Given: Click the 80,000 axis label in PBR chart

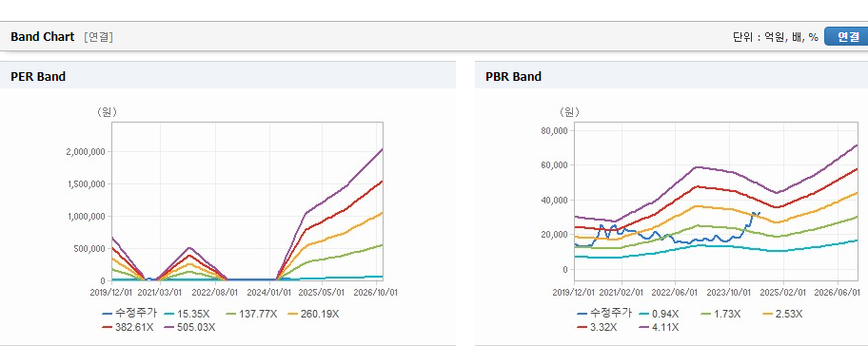Looking at the screenshot, I should coord(554,131).
